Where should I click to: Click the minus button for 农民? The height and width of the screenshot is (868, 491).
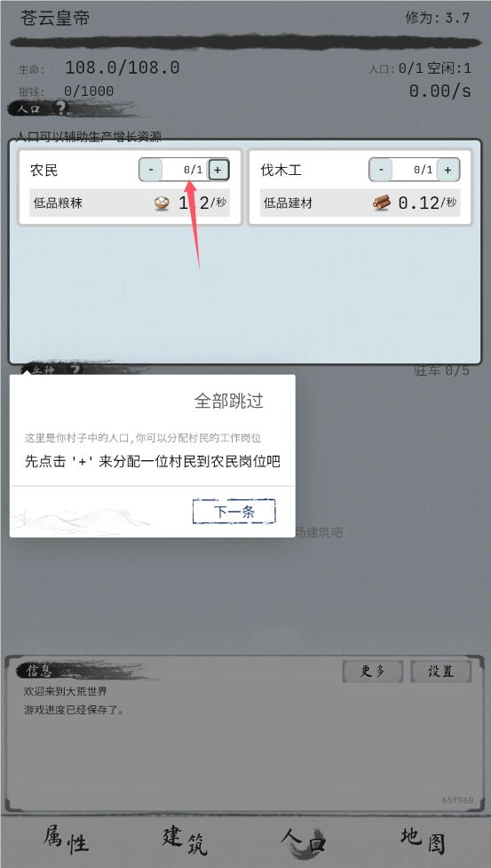[151, 170]
